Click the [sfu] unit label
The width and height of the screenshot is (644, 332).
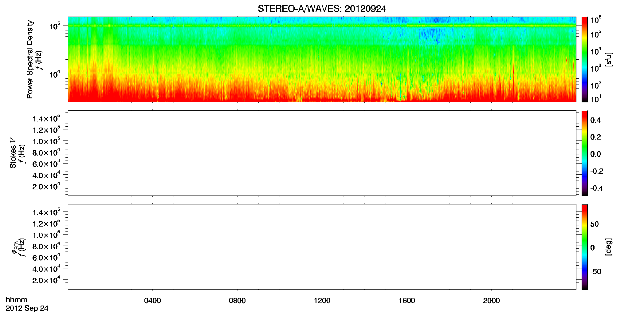coord(609,59)
